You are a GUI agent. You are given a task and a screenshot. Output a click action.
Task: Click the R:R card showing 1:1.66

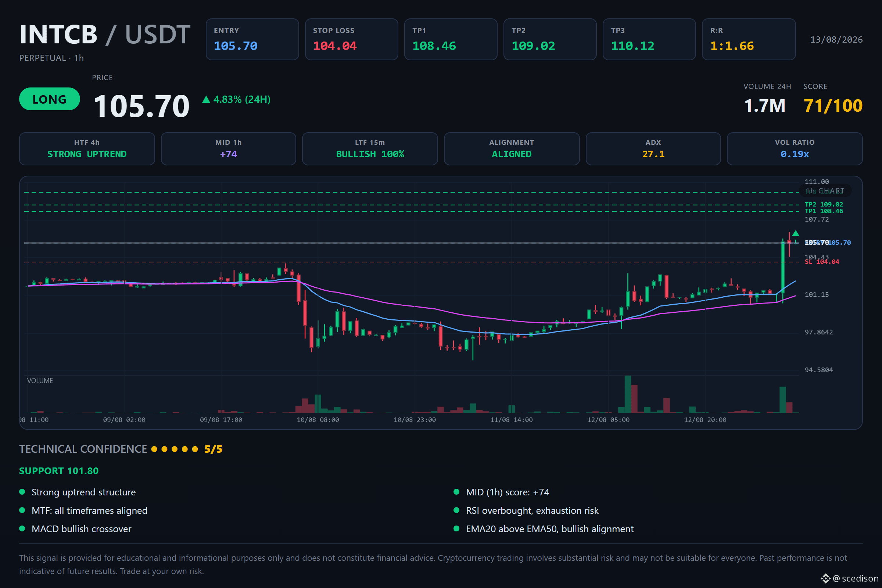[749, 39]
